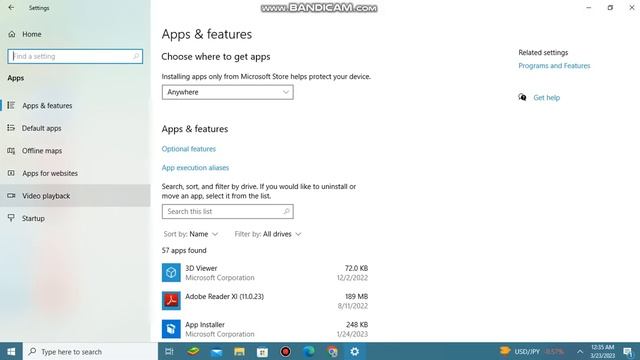Click the Startup sidebar icon
Viewport: 640px width, 360px height.
[11, 218]
